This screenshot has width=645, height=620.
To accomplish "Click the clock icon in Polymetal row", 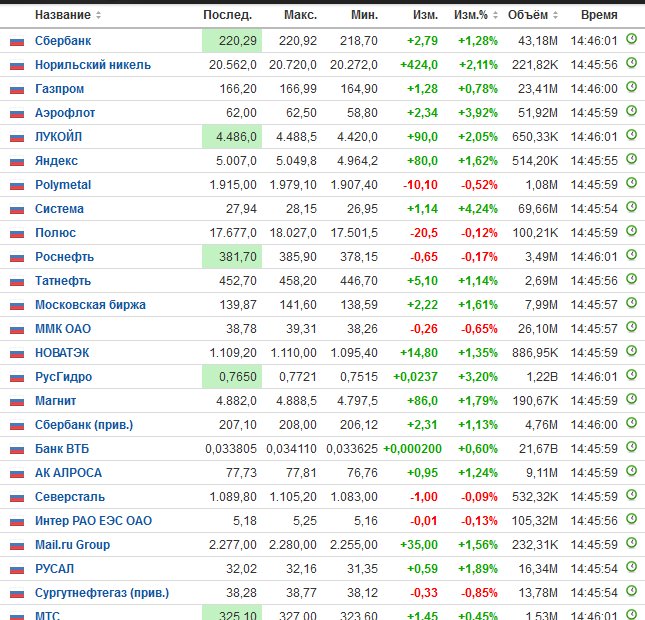I will [x=631, y=183].
